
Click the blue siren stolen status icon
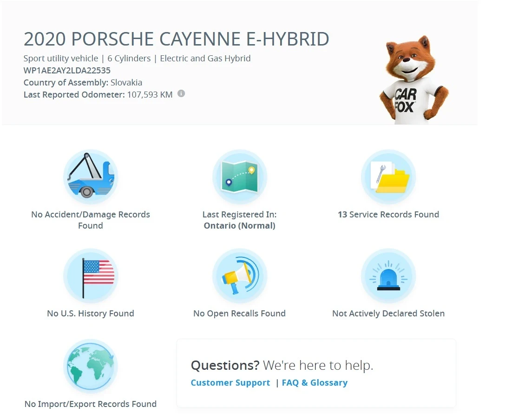click(x=388, y=276)
